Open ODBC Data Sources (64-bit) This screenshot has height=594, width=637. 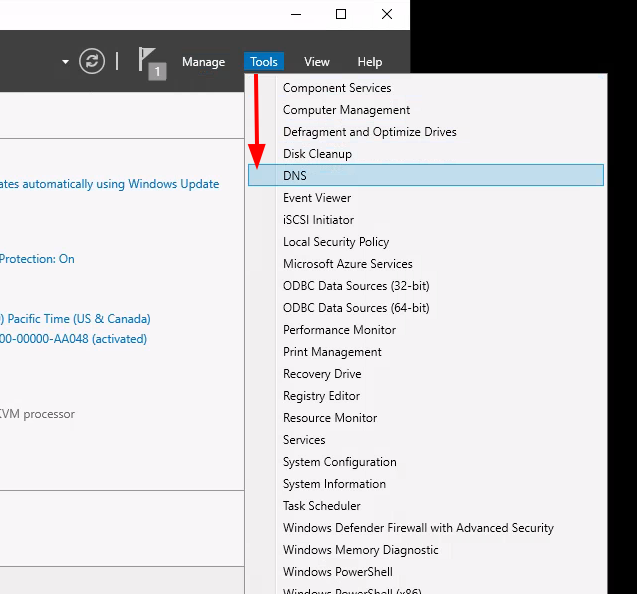click(426, 307)
